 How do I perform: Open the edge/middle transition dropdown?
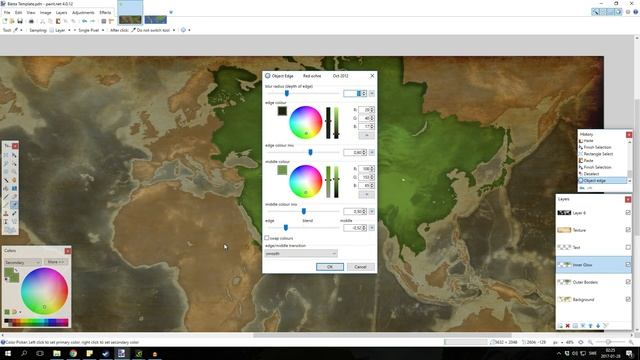(301, 253)
